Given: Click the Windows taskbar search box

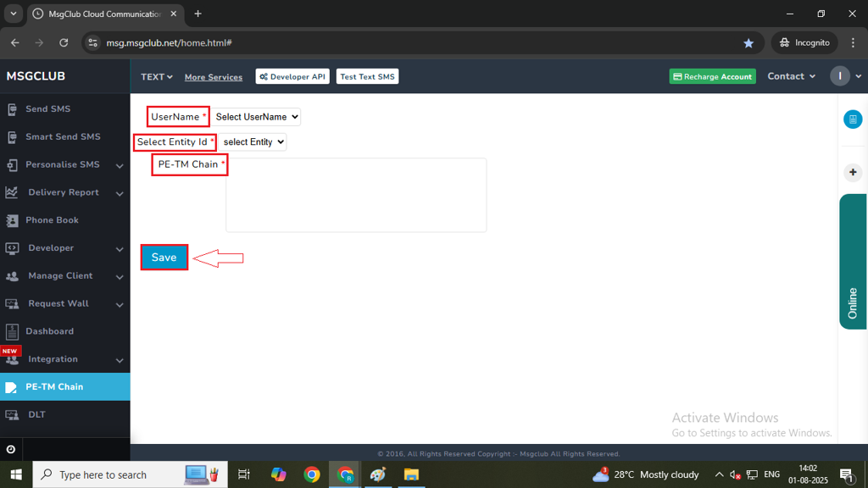Looking at the screenshot, I should click(x=130, y=474).
